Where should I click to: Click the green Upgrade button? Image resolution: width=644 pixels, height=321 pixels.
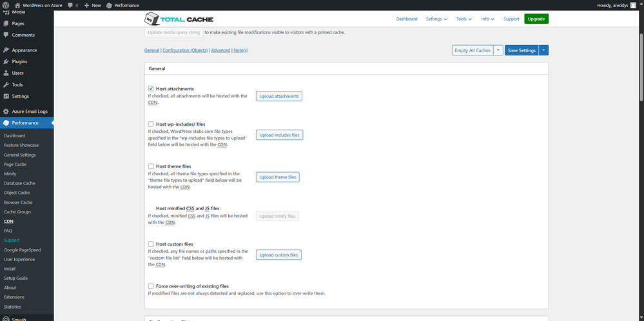click(x=536, y=19)
